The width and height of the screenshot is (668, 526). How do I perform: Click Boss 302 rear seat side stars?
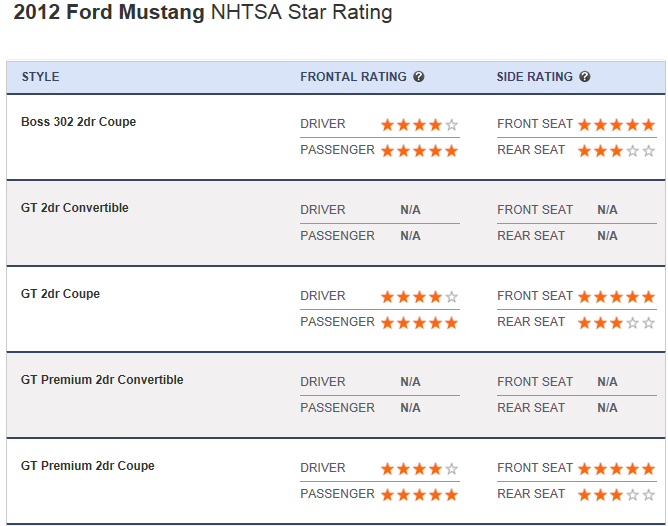pos(616,151)
